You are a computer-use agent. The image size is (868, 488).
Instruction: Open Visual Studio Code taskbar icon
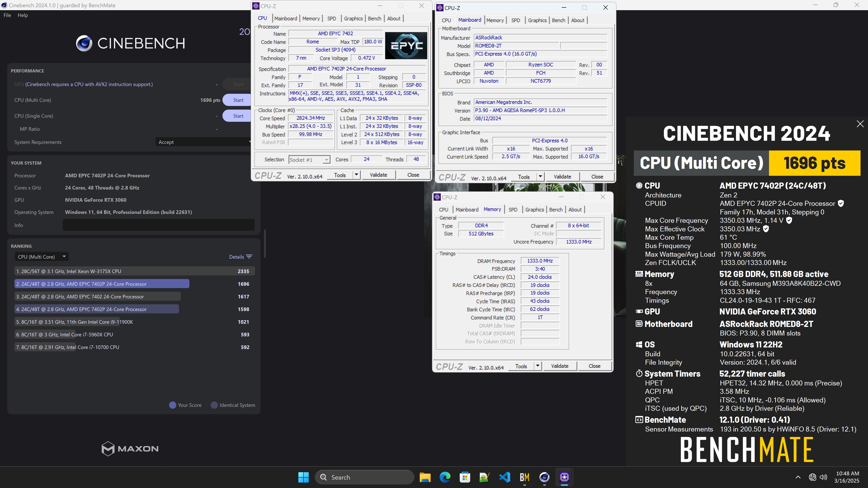click(505, 477)
